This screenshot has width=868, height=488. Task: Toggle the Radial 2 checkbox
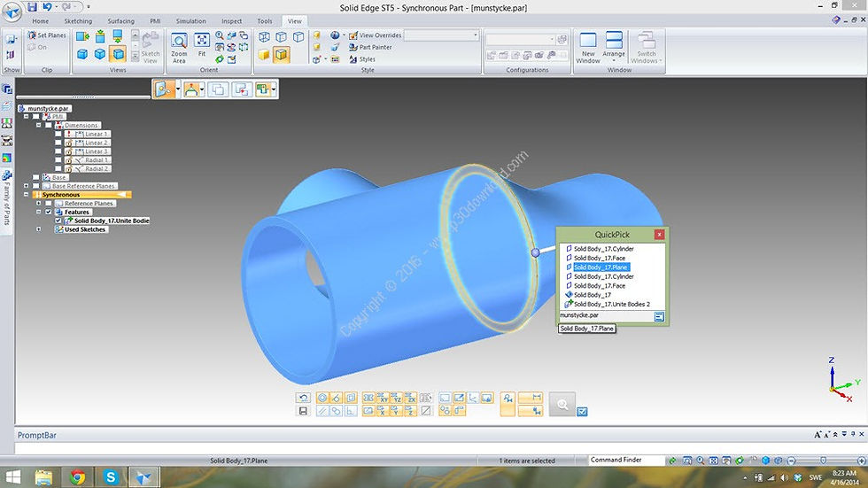pos(58,168)
